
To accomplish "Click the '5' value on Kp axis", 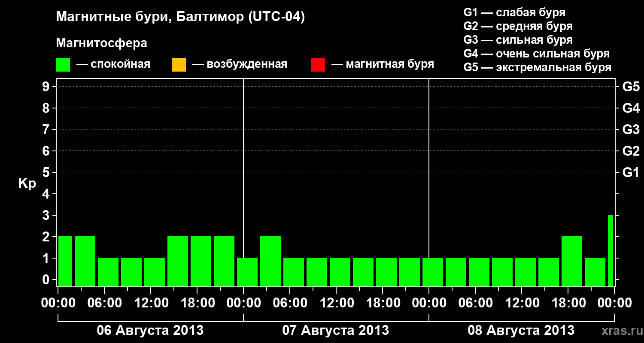I will pos(47,172).
